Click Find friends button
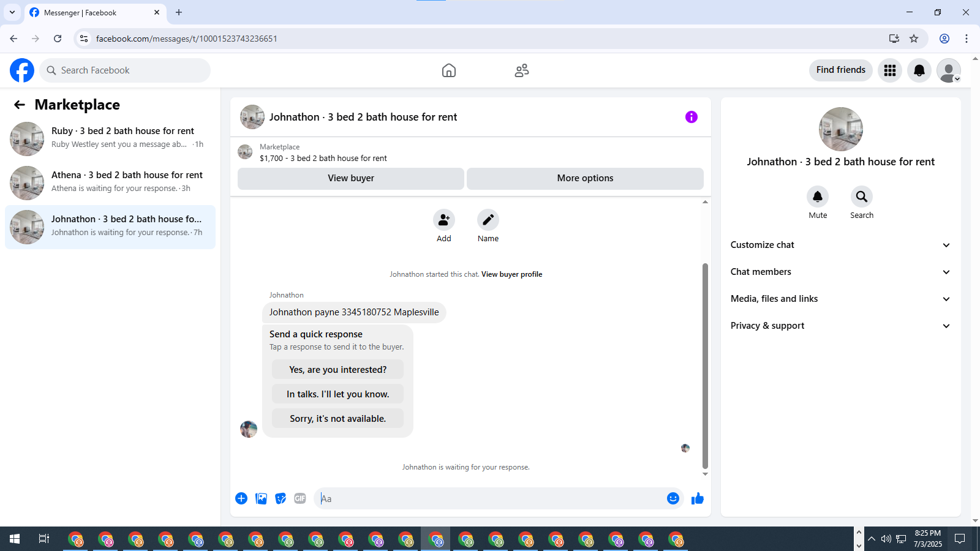980x551 pixels. tap(840, 70)
